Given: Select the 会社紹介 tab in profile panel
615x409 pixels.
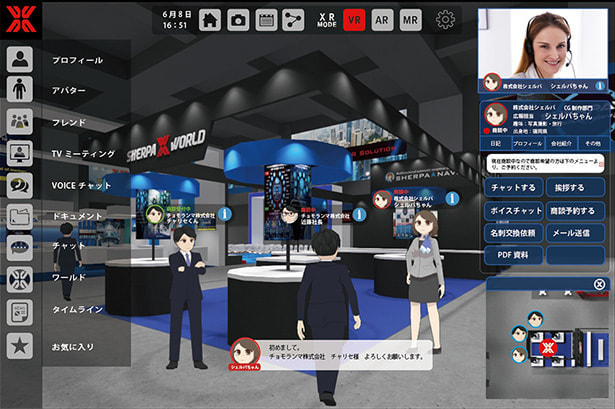Looking at the screenshot, I should tap(562, 144).
